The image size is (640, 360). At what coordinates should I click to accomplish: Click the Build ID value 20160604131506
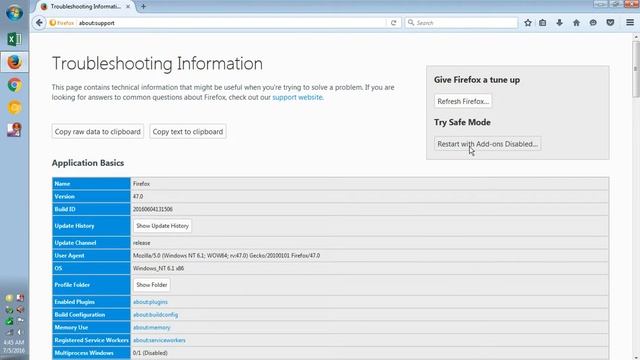(153, 209)
